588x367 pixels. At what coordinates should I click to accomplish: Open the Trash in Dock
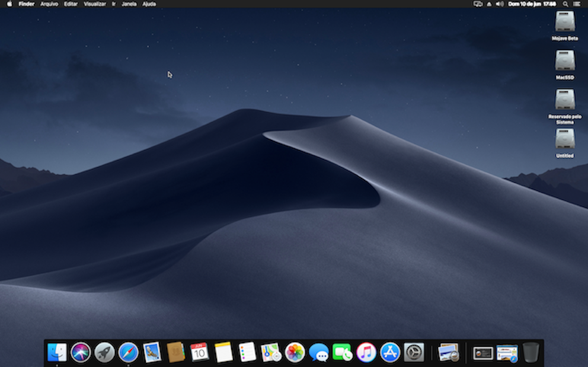531,352
